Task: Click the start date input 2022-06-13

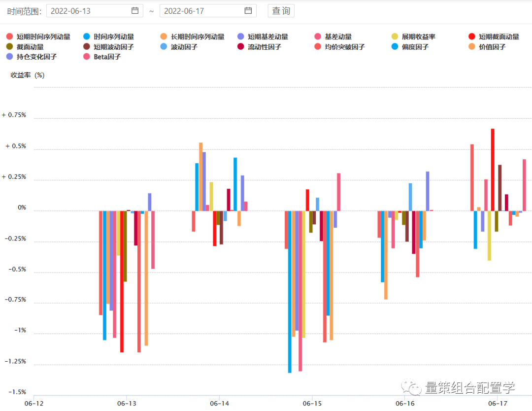Action: (x=95, y=11)
